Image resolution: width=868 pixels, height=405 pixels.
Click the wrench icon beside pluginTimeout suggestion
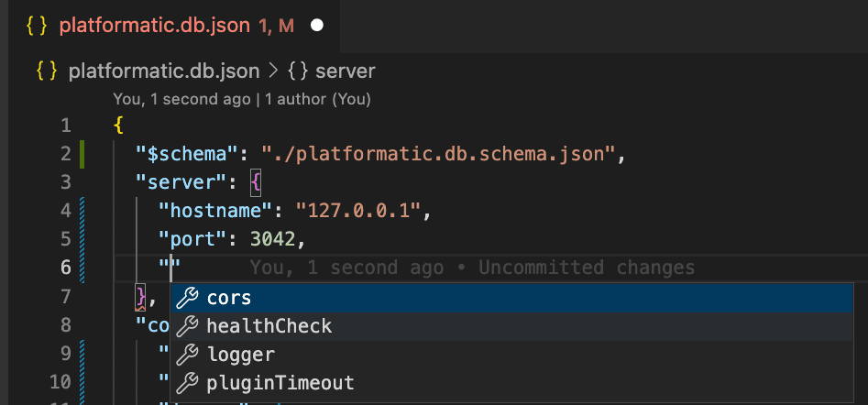(187, 383)
